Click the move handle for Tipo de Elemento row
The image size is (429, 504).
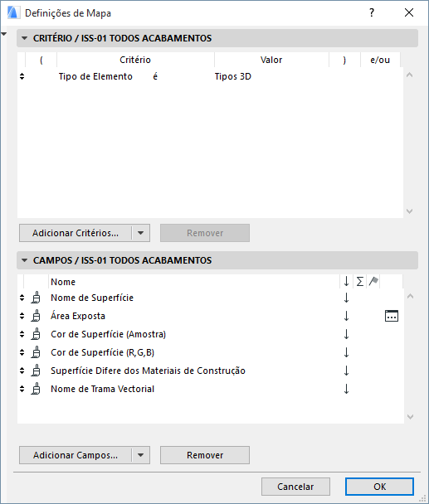pos(22,76)
